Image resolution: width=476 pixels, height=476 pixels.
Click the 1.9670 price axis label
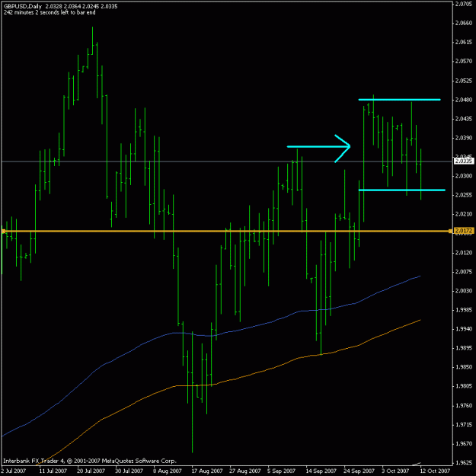pyautogui.click(x=464, y=444)
